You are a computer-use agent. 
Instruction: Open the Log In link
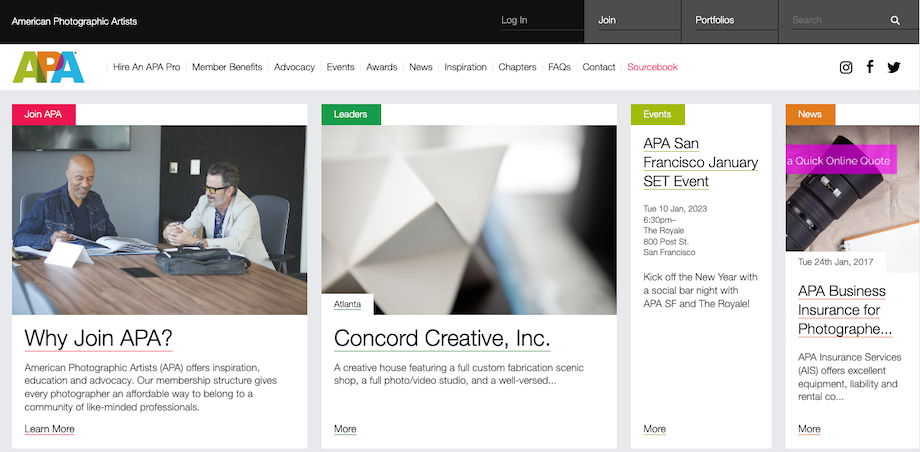coord(514,21)
